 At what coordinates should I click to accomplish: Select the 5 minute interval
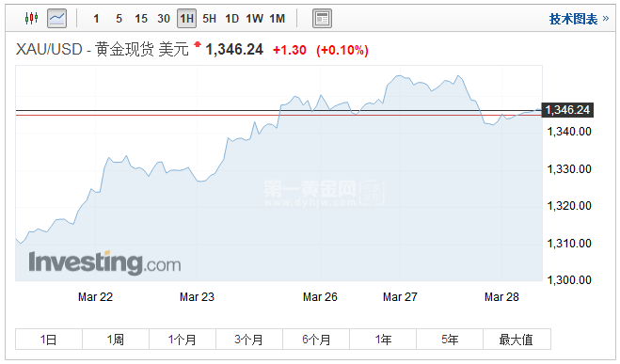[x=119, y=19]
